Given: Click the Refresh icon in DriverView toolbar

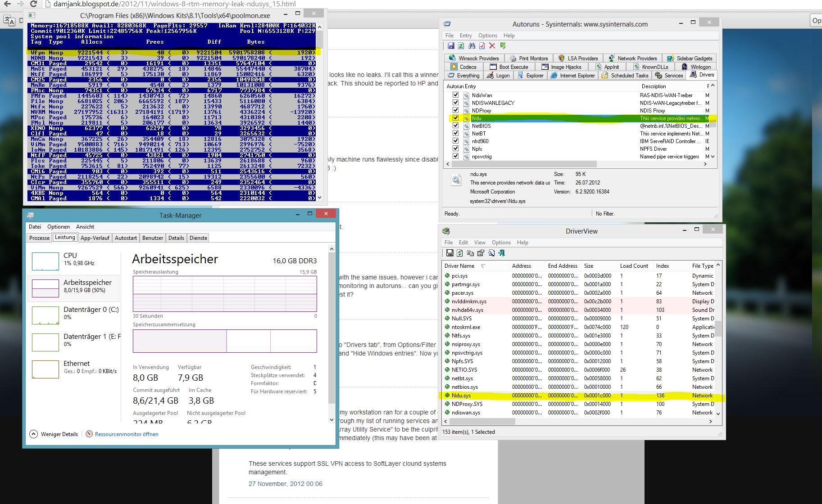Looking at the screenshot, I should 460,253.
